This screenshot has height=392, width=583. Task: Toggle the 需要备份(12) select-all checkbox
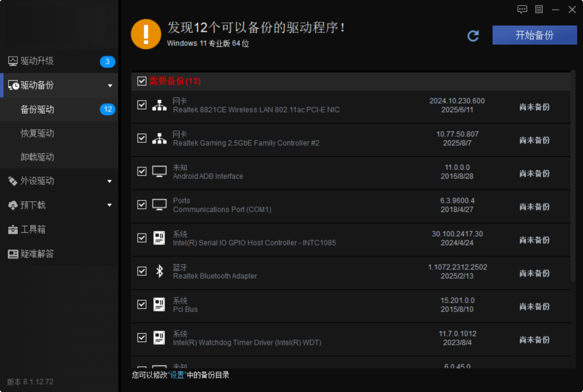tap(141, 81)
